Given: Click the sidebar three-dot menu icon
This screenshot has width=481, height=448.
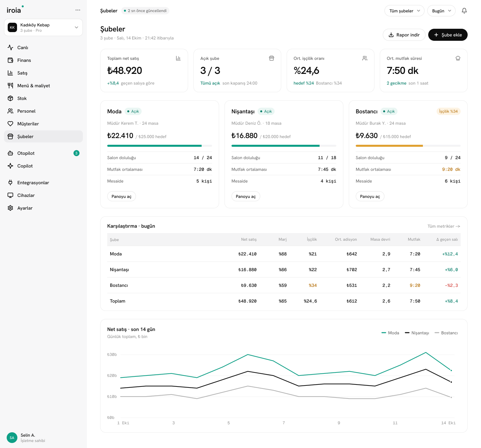Looking at the screenshot, I should pyautogui.click(x=78, y=10).
